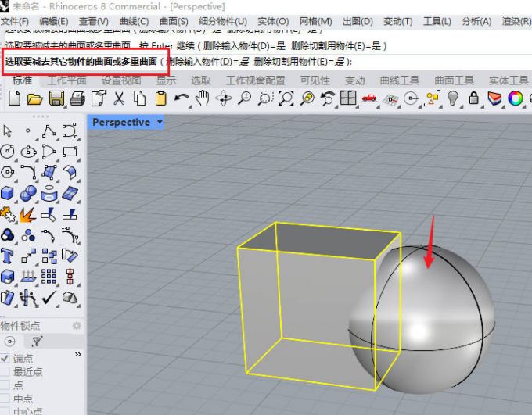This screenshot has width=532, height=415.
Task: Click the Cut scissors icon
Action: [119, 98]
